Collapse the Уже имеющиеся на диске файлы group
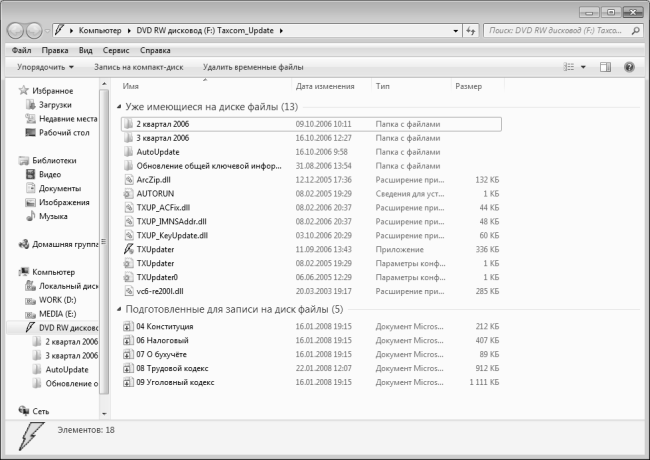This screenshot has height=460, width=650. (119, 107)
